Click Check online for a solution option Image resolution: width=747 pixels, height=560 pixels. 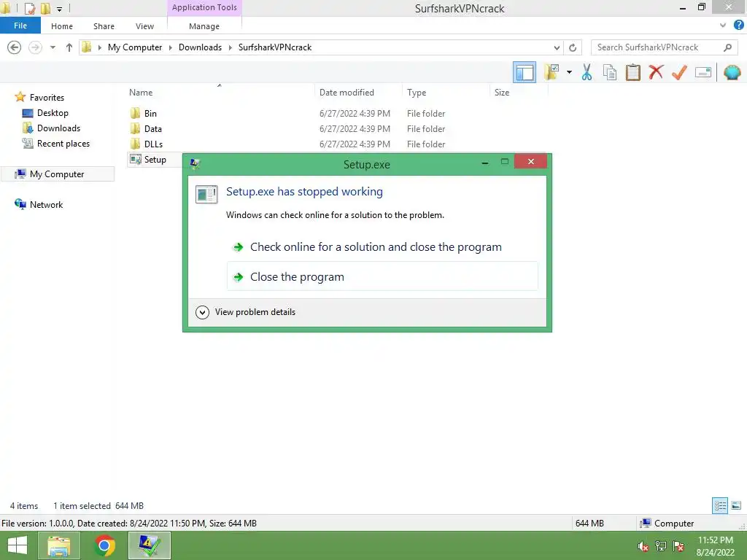coord(376,246)
